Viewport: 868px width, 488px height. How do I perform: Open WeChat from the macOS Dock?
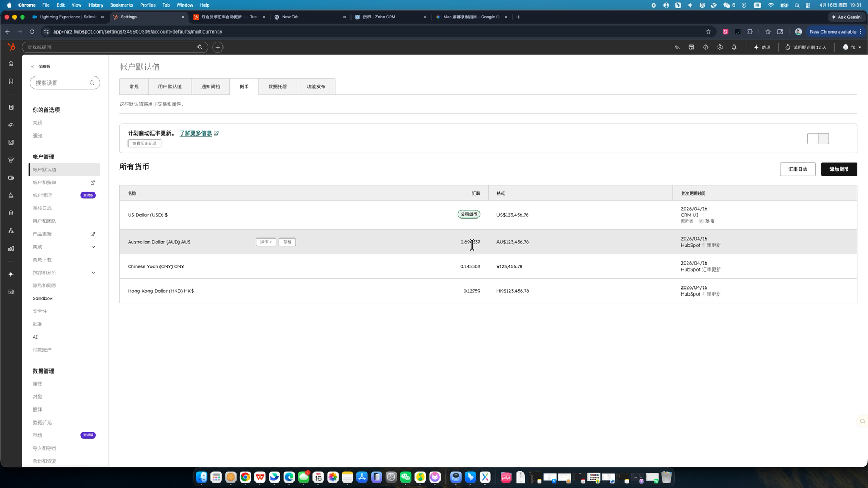point(406,477)
